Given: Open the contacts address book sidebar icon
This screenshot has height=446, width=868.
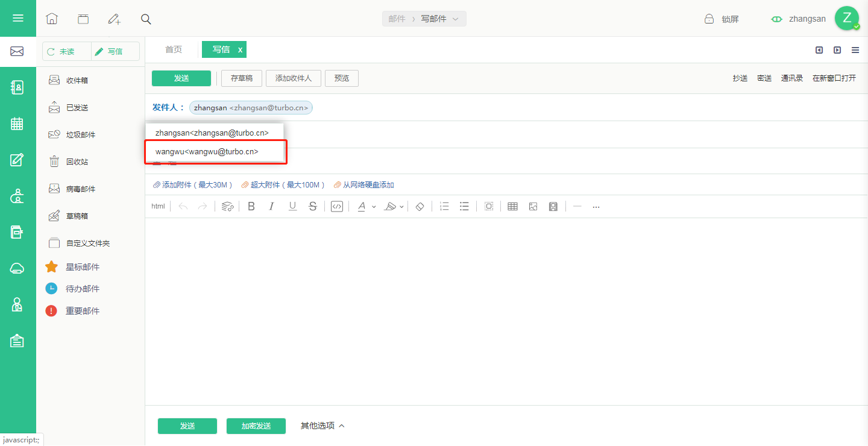Looking at the screenshot, I should pyautogui.click(x=17, y=87).
